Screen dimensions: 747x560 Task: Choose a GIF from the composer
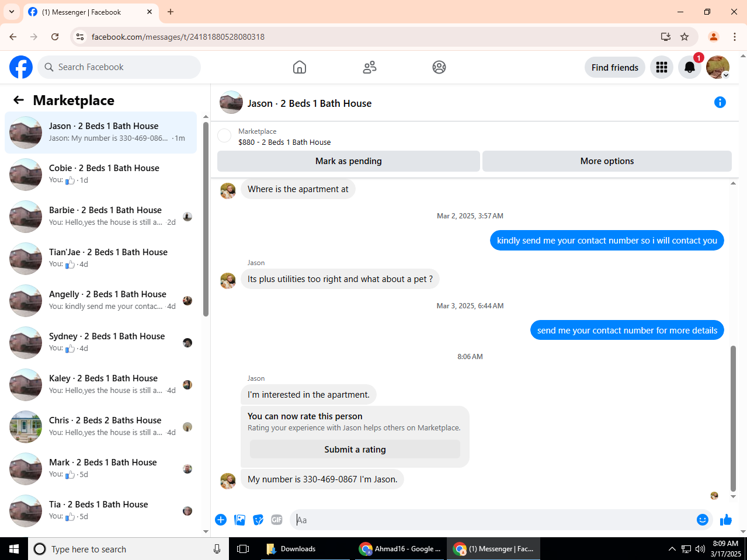tap(277, 520)
